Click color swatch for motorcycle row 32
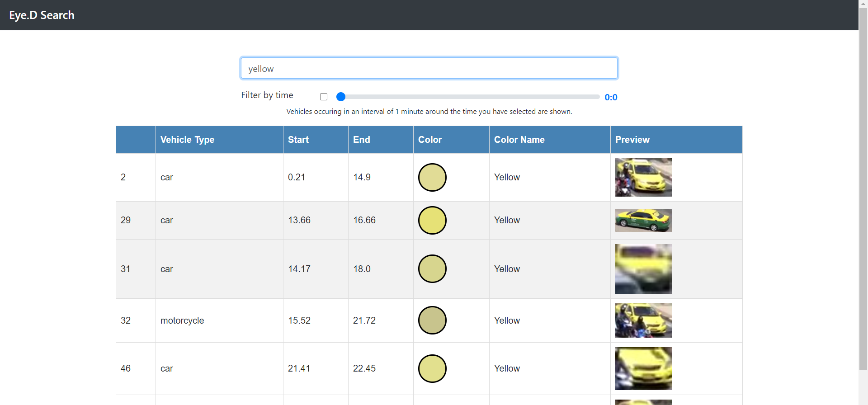Viewport: 868px width, 405px height. tap(432, 320)
